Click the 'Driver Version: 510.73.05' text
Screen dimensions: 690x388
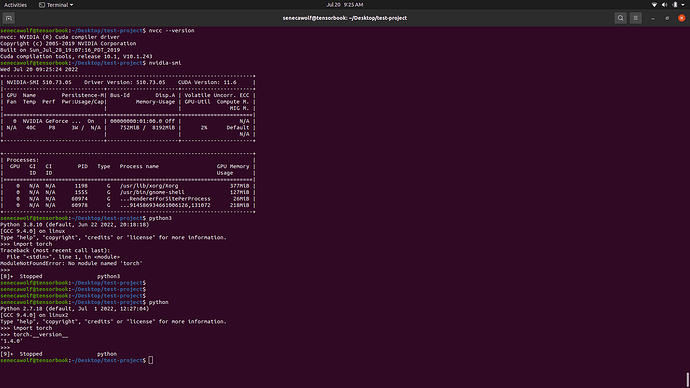click(125, 82)
